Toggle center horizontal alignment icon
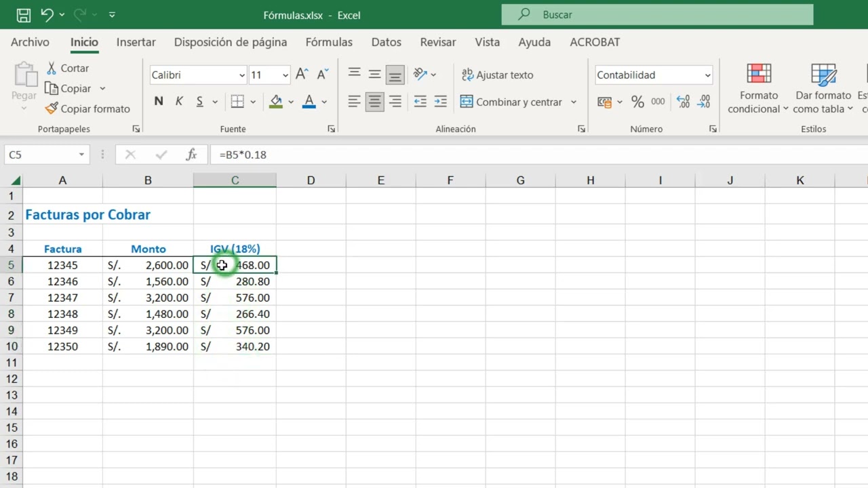Screen dimensions: 868x488 [374, 102]
